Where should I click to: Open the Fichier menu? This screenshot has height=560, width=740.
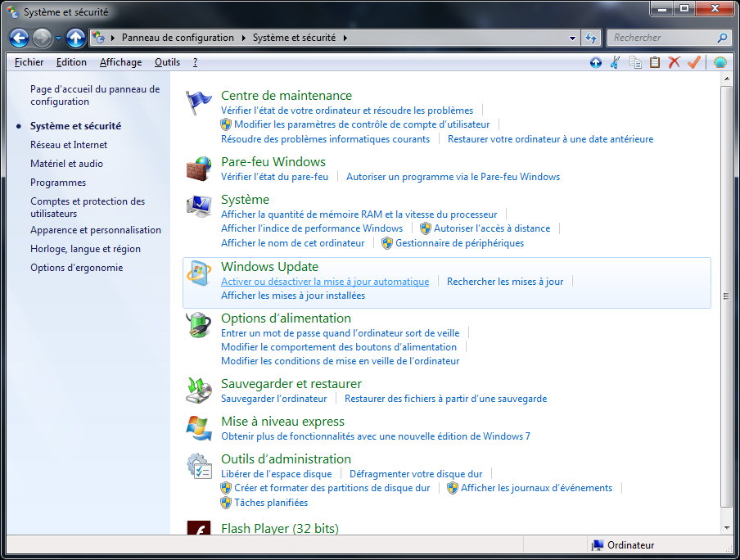click(x=29, y=62)
